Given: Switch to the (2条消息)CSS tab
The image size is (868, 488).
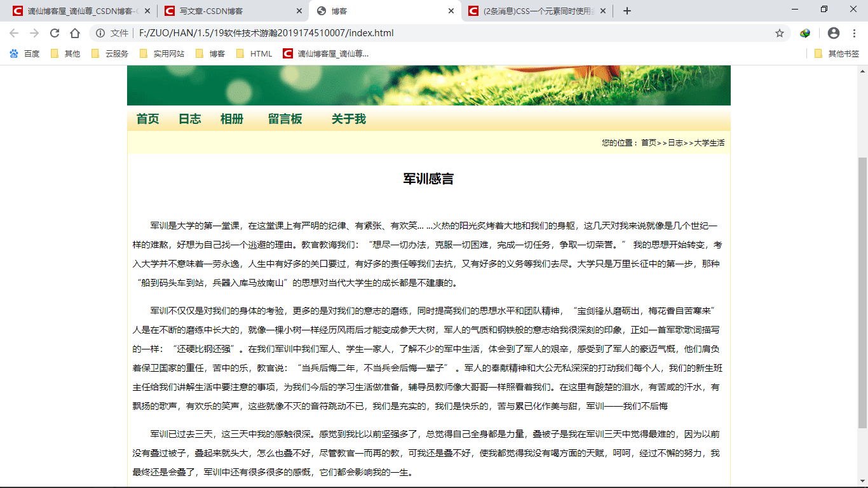Looking at the screenshot, I should click(536, 11).
